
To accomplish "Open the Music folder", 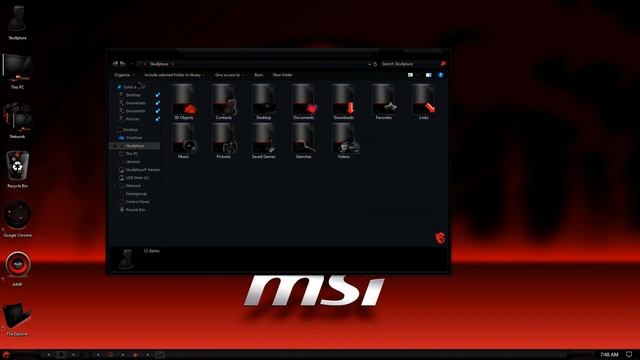I will tap(184, 141).
